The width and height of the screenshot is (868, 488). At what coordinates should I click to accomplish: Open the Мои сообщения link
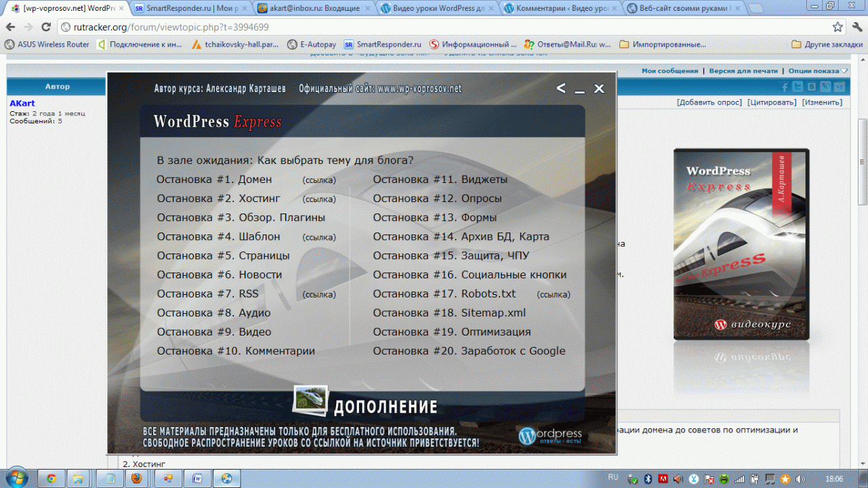click(669, 70)
